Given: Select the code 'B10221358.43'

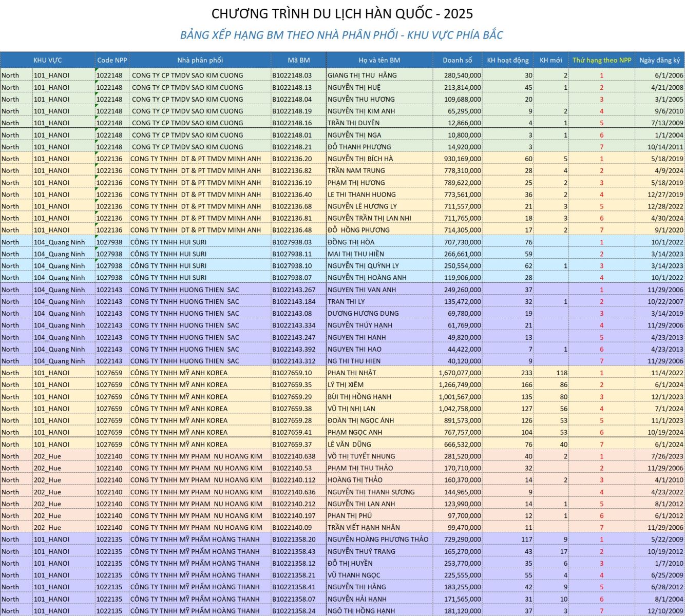Looking at the screenshot, I should coord(294,551).
